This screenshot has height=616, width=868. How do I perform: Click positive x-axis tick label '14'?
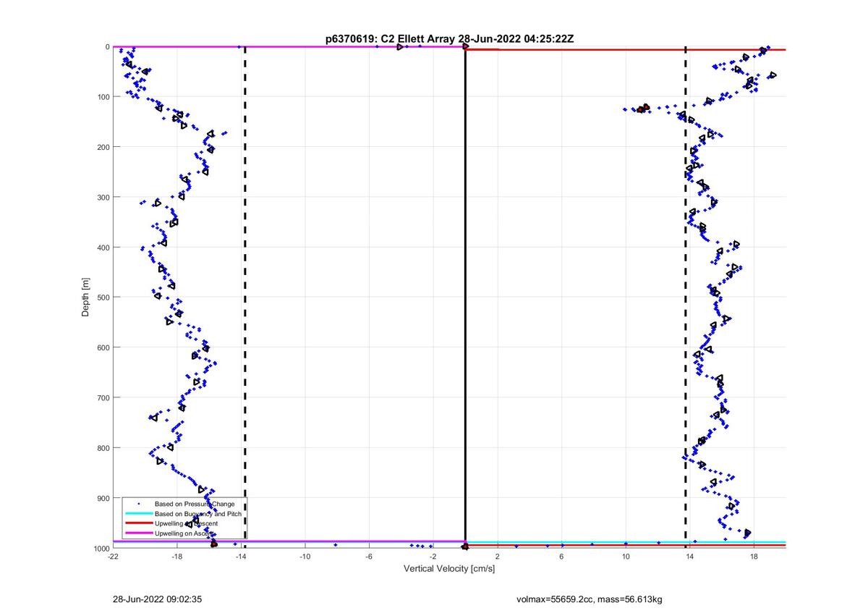(x=690, y=557)
